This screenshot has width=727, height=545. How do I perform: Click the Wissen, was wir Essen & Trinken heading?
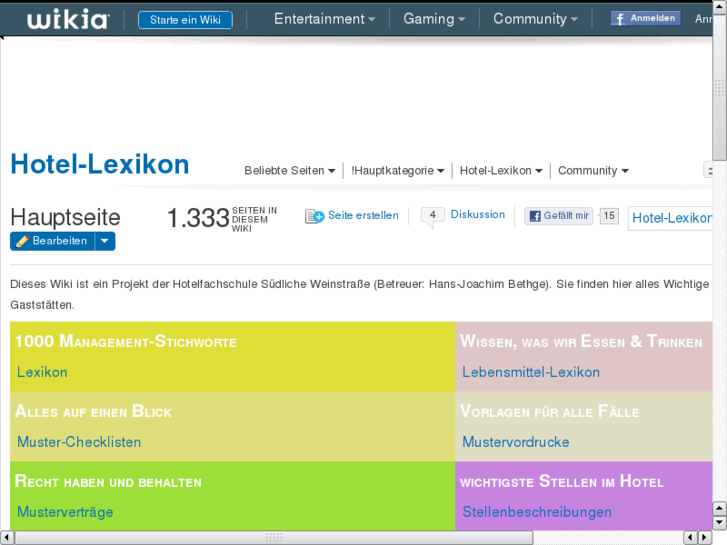581,341
